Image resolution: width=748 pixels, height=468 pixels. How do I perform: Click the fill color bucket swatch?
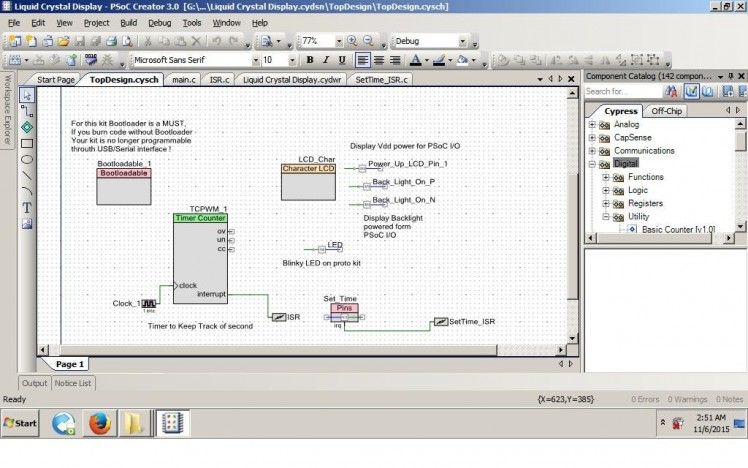(462, 60)
